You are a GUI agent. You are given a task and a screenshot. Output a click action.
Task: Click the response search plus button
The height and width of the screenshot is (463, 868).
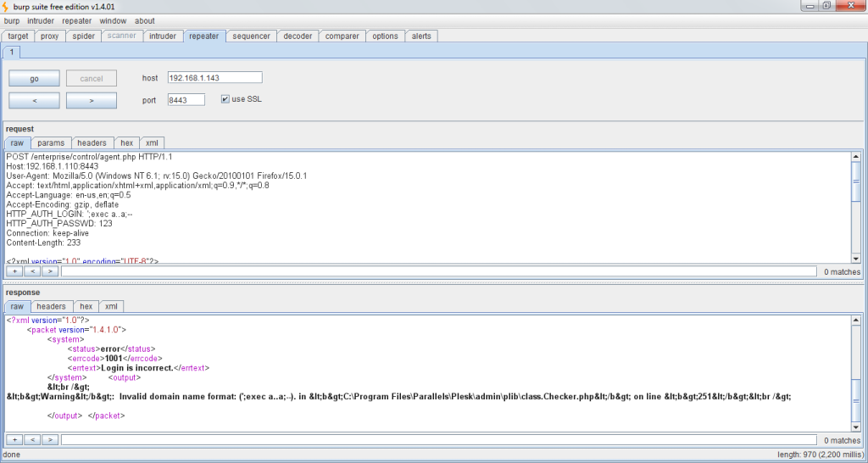pos(14,440)
